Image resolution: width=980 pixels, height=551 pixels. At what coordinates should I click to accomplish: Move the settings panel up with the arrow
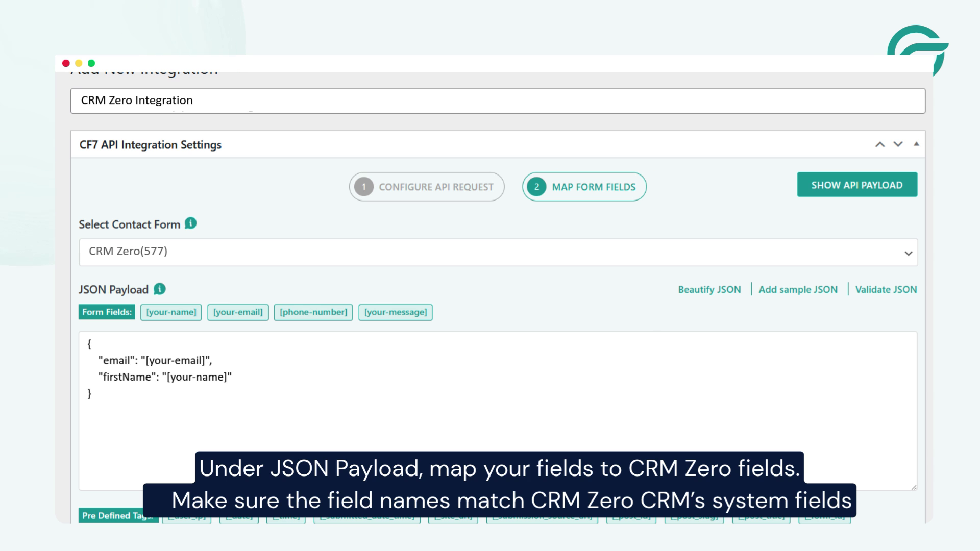tap(880, 144)
